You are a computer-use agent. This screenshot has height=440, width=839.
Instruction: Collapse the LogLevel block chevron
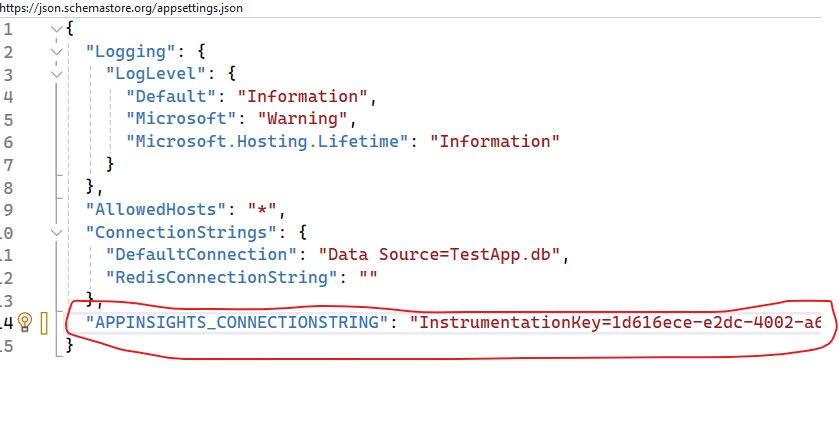[x=56, y=74]
